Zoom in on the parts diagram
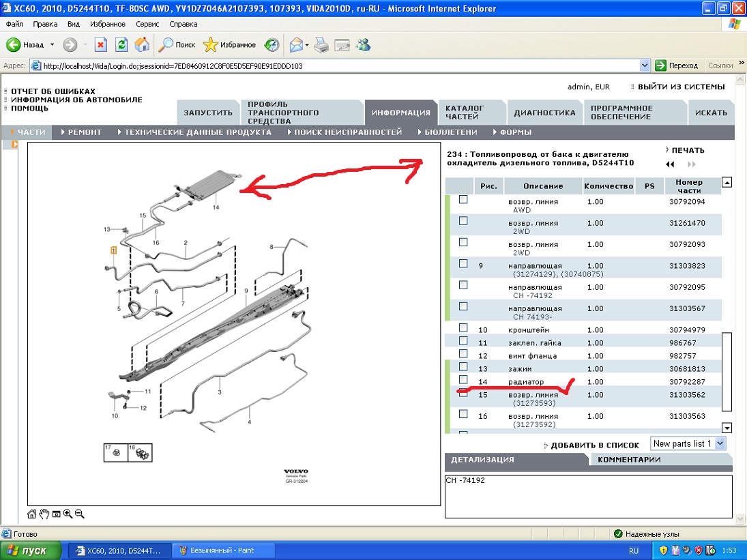This screenshot has width=747, height=560. click(x=68, y=514)
